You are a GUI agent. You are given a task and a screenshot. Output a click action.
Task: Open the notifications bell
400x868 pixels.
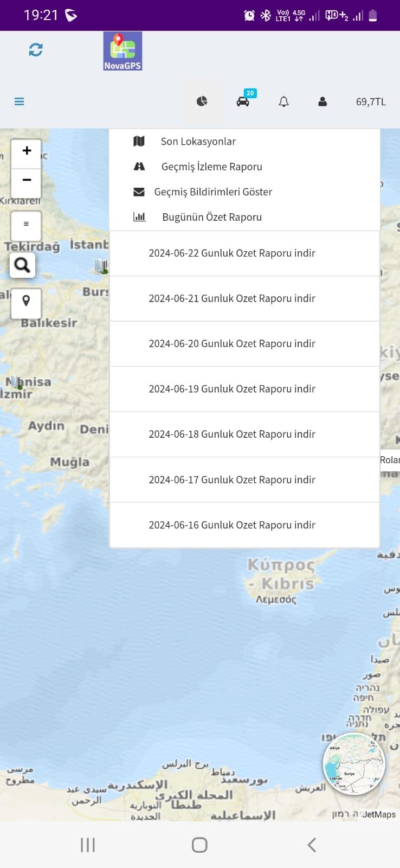pos(283,101)
